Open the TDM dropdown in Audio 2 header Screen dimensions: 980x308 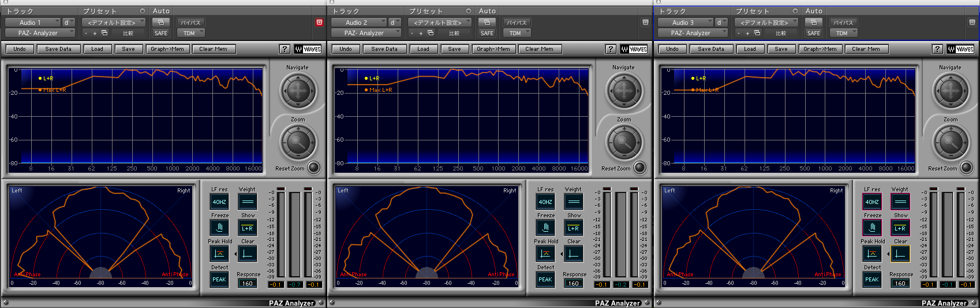[x=518, y=33]
